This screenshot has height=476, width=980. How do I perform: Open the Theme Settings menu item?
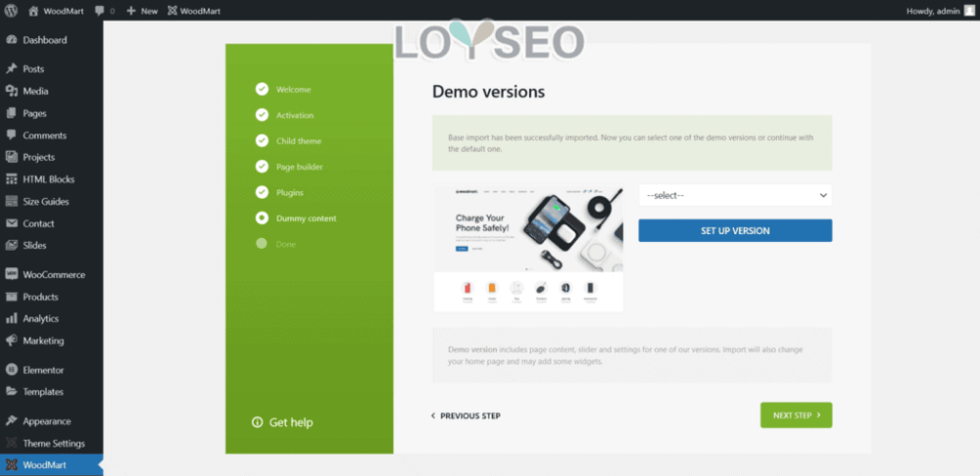51,443
